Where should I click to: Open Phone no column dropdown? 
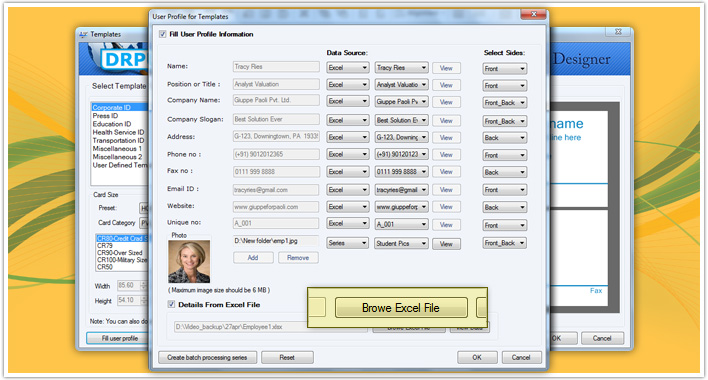tap(401, 154)
